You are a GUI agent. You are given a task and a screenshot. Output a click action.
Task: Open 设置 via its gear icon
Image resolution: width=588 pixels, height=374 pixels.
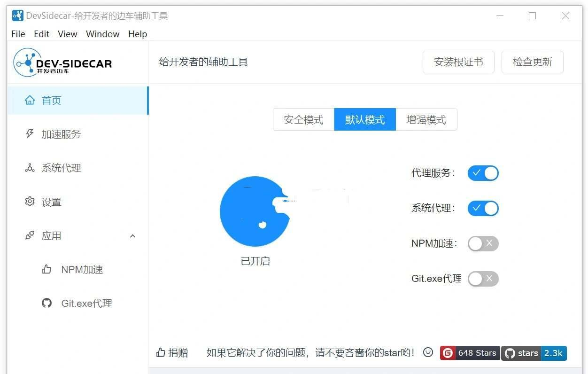pos(30,202)
